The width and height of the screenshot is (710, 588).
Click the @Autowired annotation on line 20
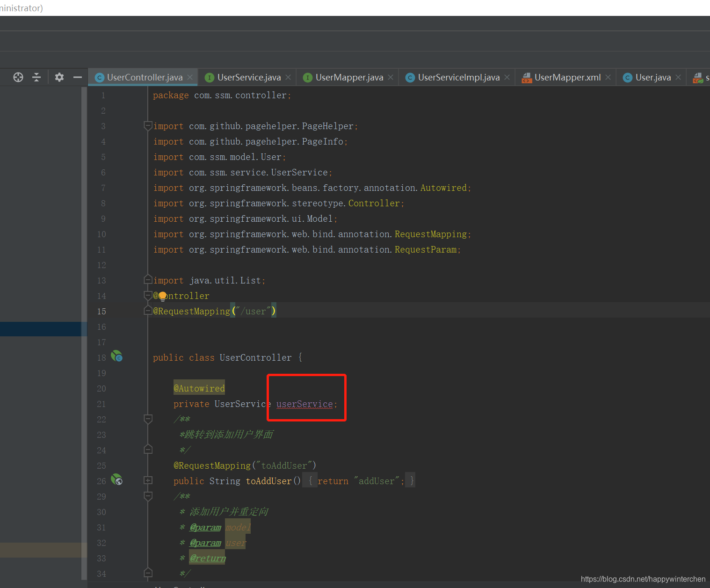tap(199, 388)
